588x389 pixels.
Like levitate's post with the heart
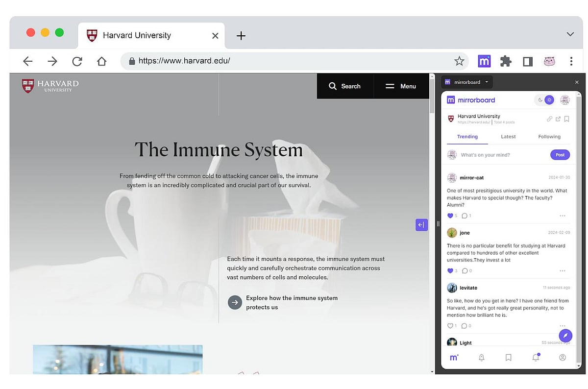point(450,326)
